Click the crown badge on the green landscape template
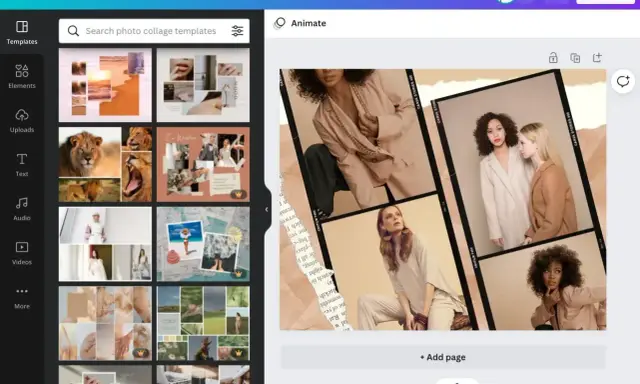This screenshot has width=640, height=384. tap(238, 353)
